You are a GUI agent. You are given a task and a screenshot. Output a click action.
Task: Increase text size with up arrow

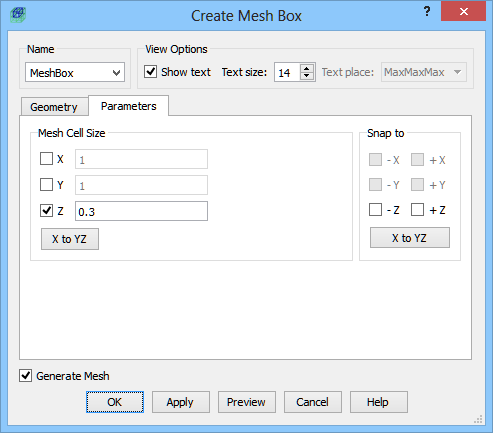[x=307, y=68]
